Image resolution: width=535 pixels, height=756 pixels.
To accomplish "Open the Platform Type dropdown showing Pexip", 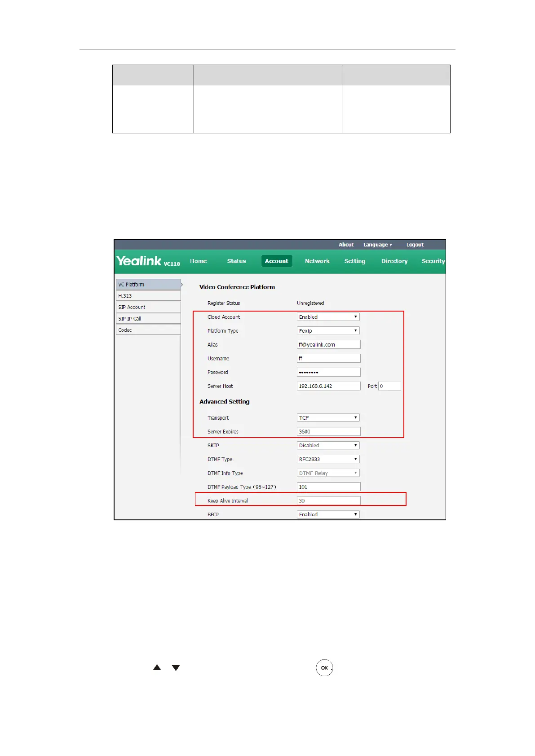I will pos(328,331).
